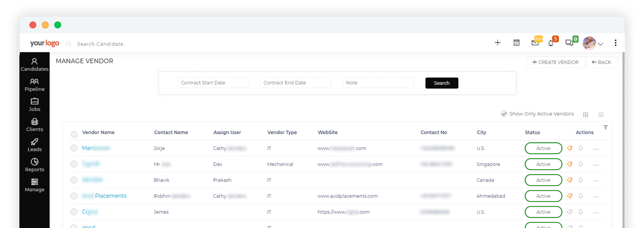
Task: Open the table filter funnel icon
Action: (x=605, y=127)
